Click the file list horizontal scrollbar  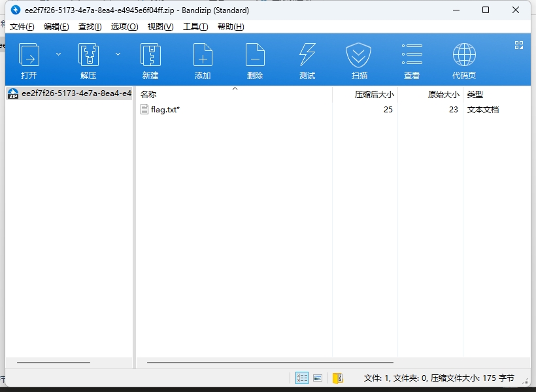point(270,362)
